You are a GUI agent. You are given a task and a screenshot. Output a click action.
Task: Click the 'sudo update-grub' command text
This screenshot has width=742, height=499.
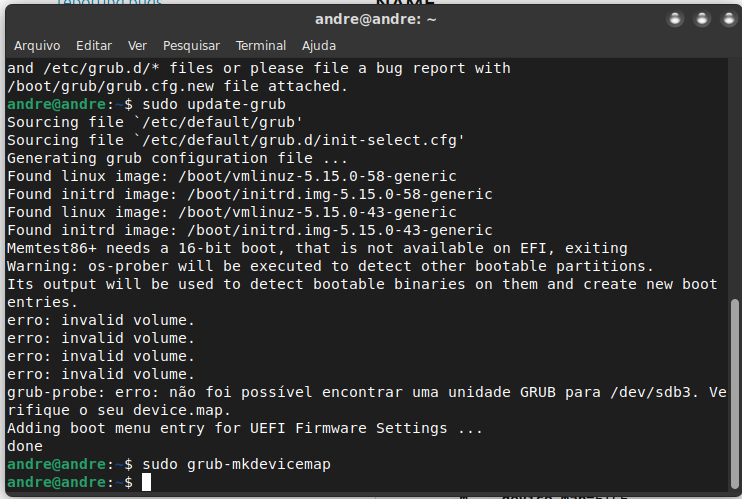coord(214,104)
